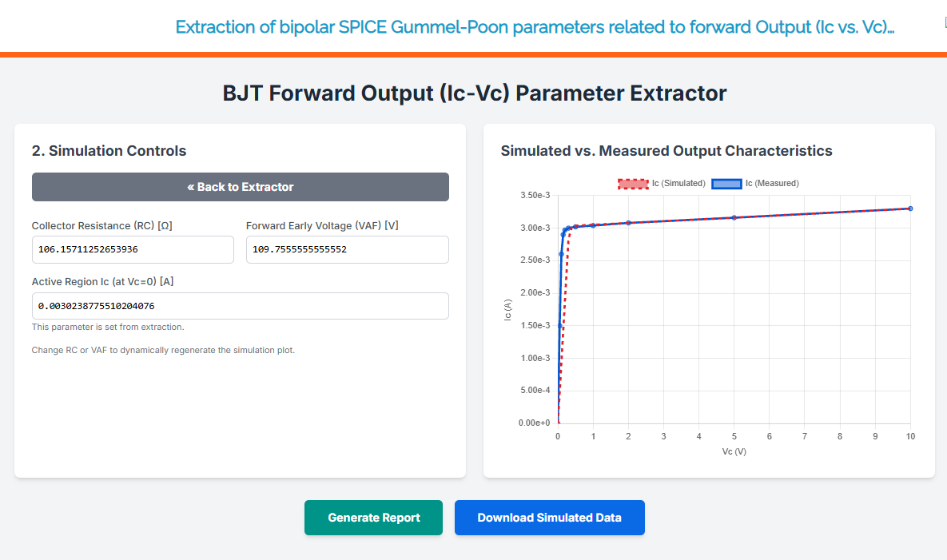This screenshot has height=560, width=947.
Task: Click the blue Measured legend swatch
Action: click(x=726, y=183)
